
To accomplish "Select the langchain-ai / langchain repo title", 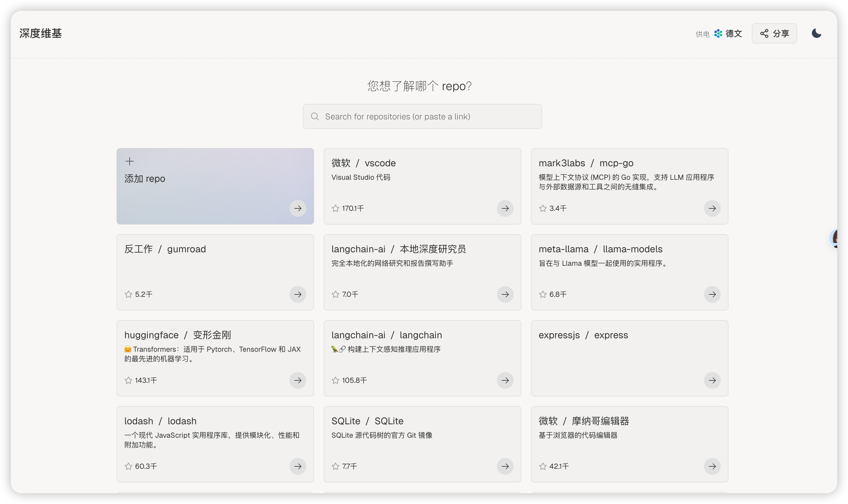I will (386, 335).
